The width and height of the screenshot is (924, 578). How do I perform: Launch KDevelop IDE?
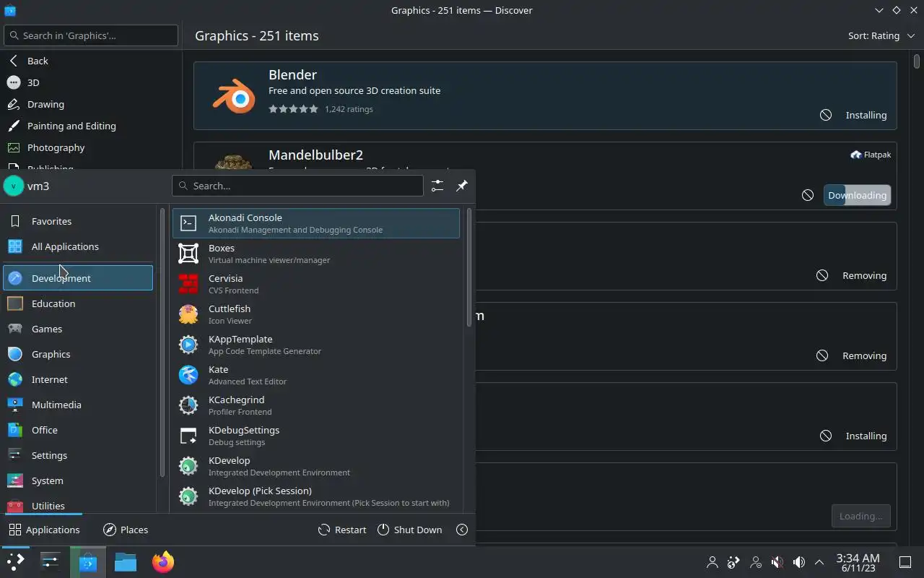pyautogui.click(x=315, y=466)
